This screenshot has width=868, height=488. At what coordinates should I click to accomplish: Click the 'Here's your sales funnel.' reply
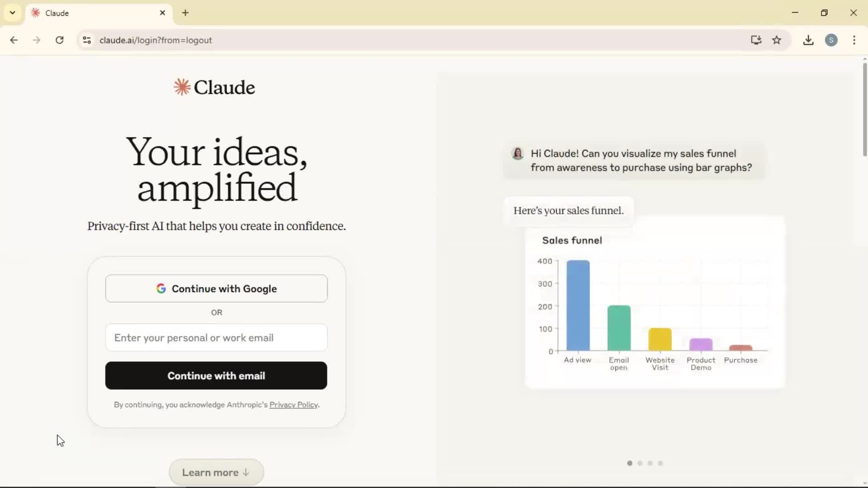click(568, 211)
